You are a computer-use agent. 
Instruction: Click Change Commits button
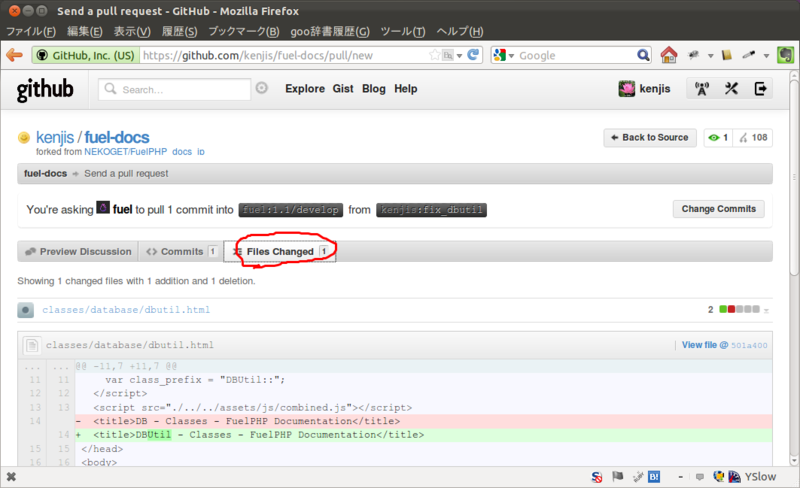click(718, 209)
